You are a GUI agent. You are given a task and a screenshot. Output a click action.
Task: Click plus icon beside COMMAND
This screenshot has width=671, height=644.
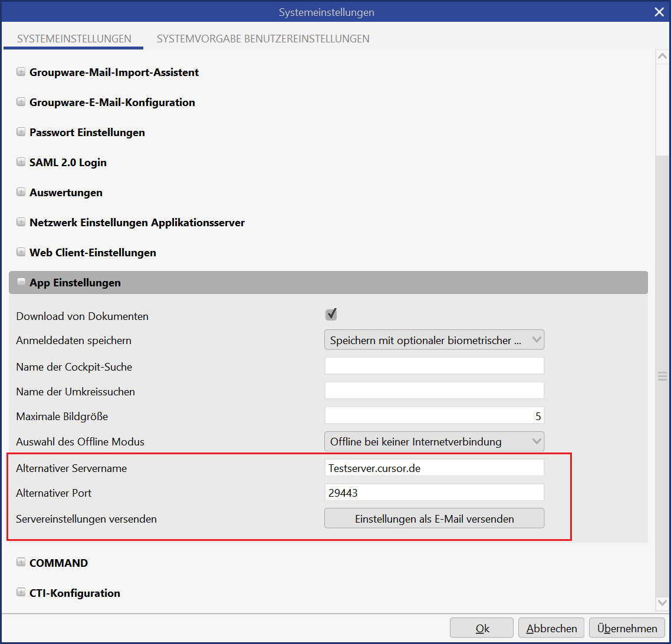click(21, 563)
